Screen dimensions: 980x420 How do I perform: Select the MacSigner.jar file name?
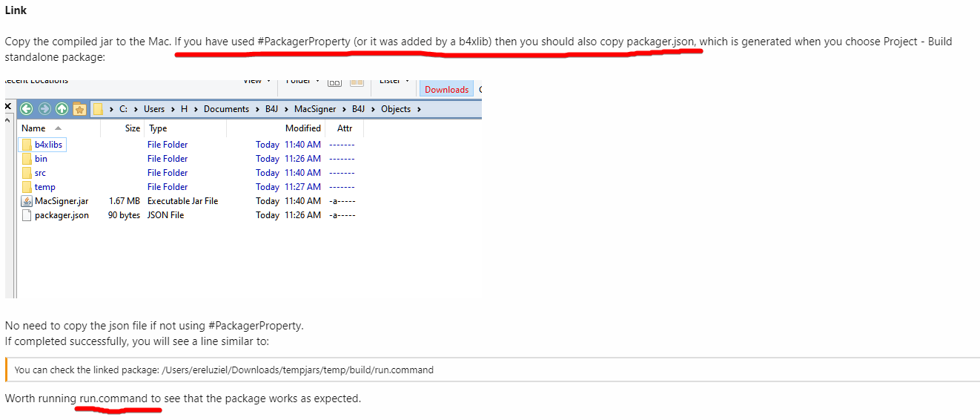click(62, 201)
